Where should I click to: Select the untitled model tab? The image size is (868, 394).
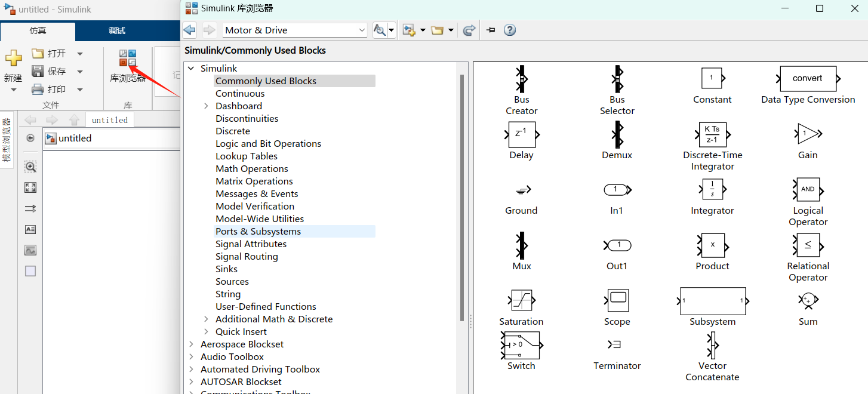point(110,120)
